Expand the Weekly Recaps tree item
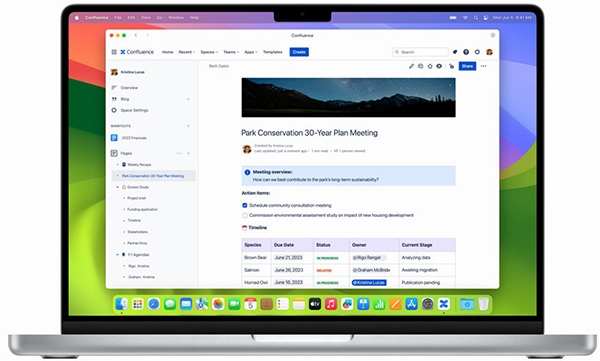Screen dimensions: 600x361 [117, 165]
